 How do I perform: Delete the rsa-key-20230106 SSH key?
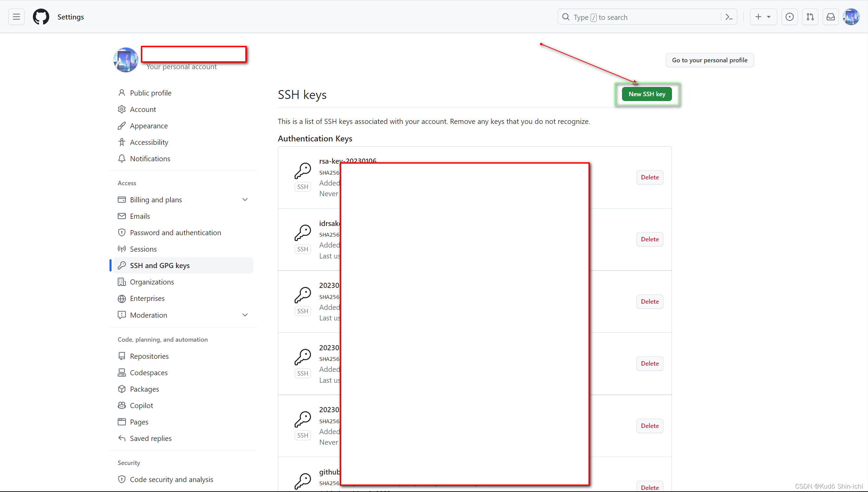click(x=649, y=177)
